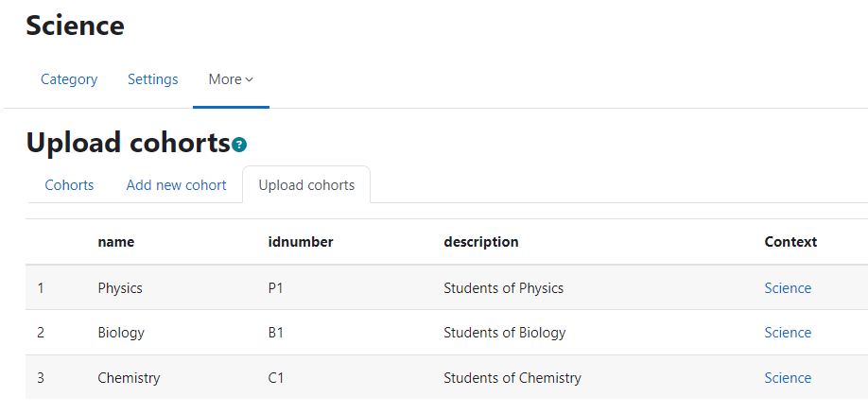Image resolution: width=868 pixels, height=414 pixels.
Task: Click the description column header
Action: click(481, 242)
